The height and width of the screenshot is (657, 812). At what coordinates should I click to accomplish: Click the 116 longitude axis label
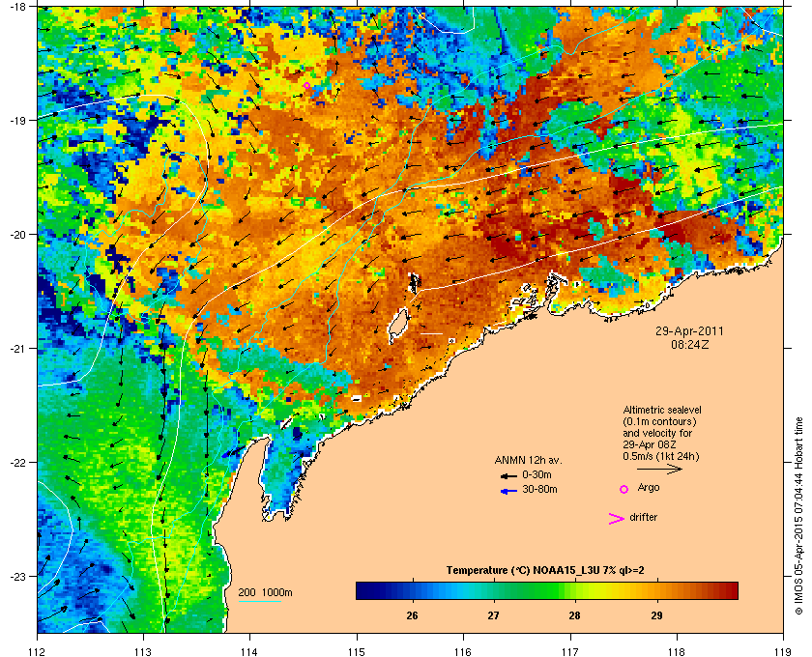[463, 652]
